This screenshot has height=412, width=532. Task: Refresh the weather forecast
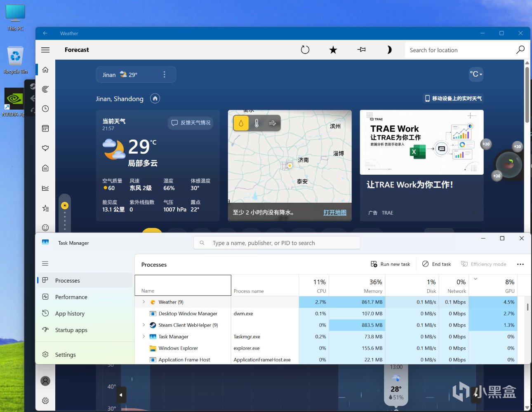pyautogui.click(x=305, y=50)
